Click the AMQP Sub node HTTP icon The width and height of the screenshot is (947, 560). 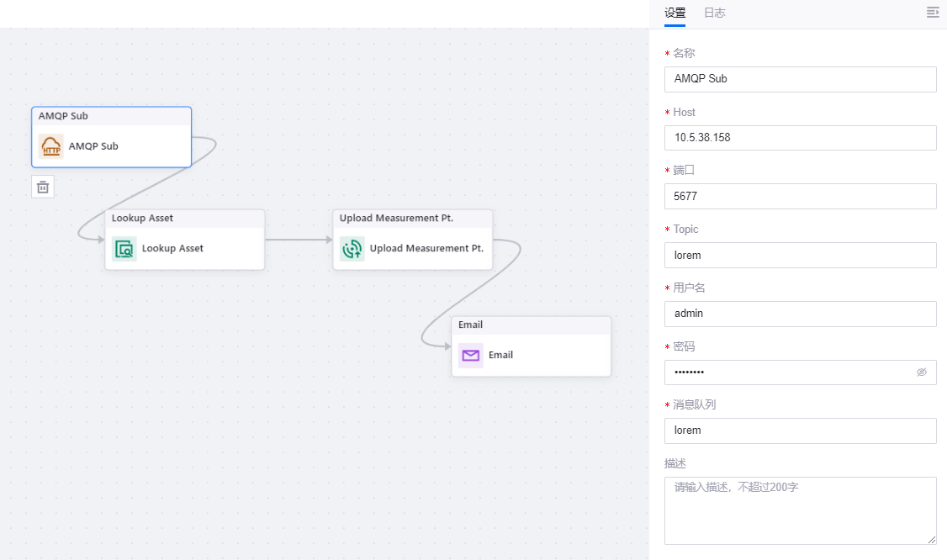point(51,146)
